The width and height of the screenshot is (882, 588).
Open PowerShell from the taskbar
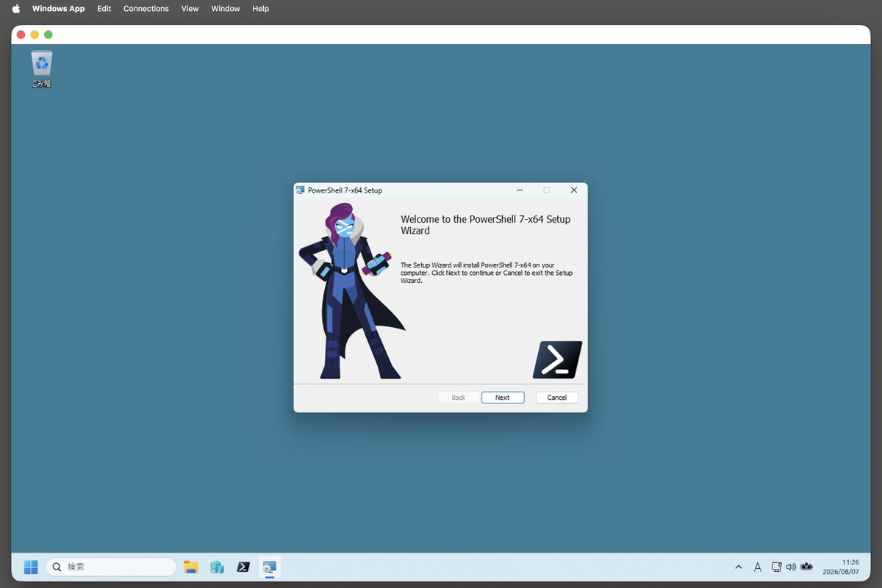tap(243, 567)
